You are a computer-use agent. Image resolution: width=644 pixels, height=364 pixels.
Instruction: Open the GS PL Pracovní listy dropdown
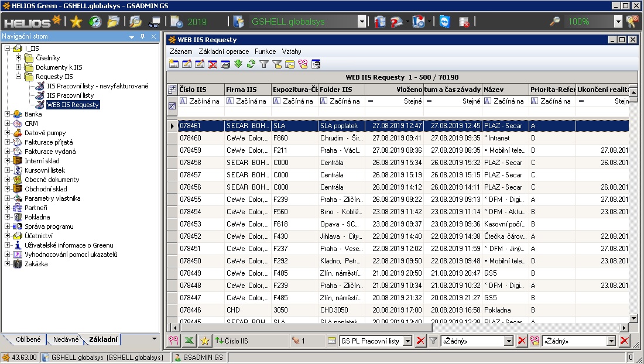click(407, 341)
